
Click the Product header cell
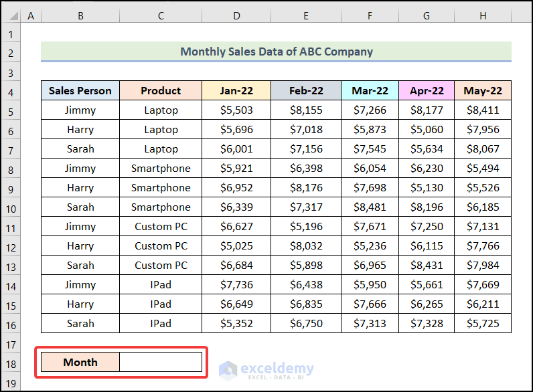pos(161,91)
